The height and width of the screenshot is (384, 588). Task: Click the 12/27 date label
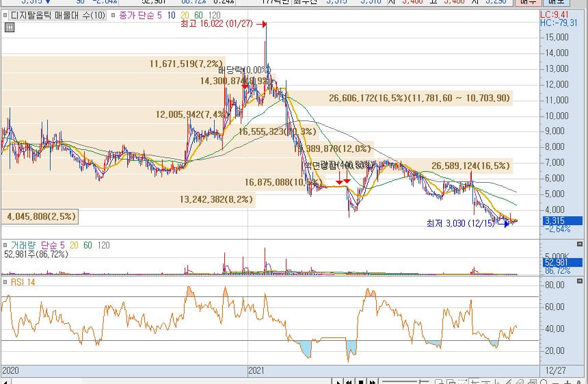pos(555,371)
